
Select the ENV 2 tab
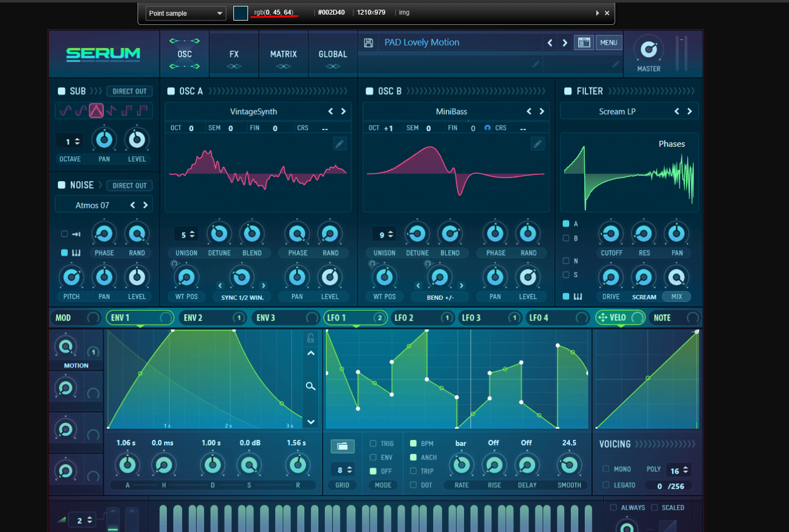tap(213, 318)
